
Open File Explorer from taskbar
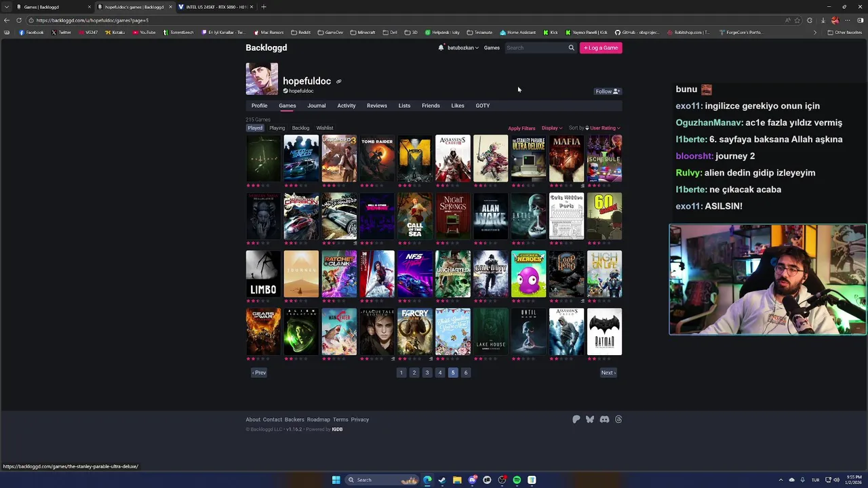[x=457, y=480]
